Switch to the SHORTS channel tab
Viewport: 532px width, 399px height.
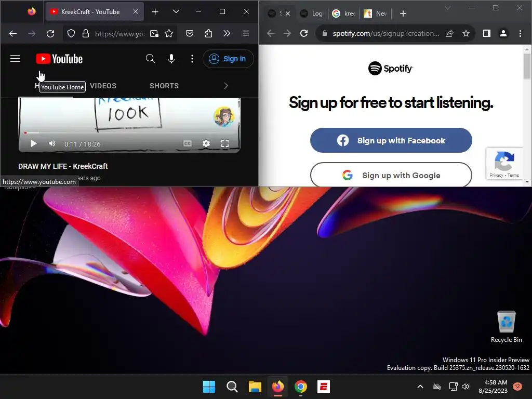(164, 86)
